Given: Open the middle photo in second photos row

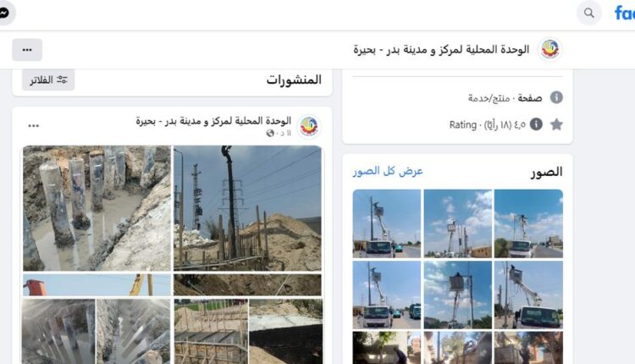Looking at the screenshot, I should tap(457, 295).
